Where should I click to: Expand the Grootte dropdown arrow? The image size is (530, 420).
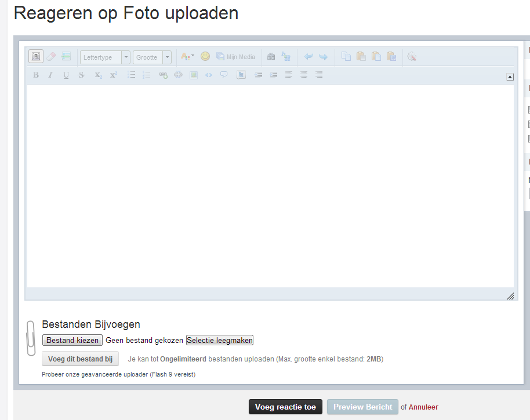coord(167,57)
